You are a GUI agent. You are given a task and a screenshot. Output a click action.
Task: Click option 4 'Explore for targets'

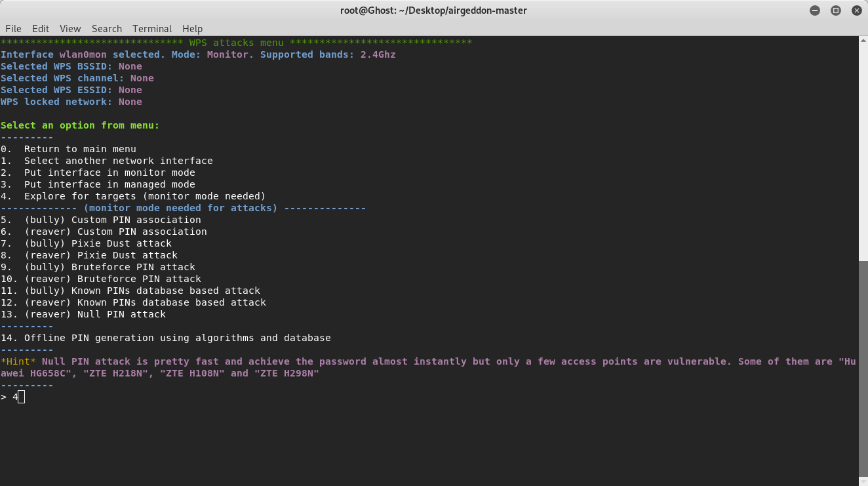coord(133,196)
